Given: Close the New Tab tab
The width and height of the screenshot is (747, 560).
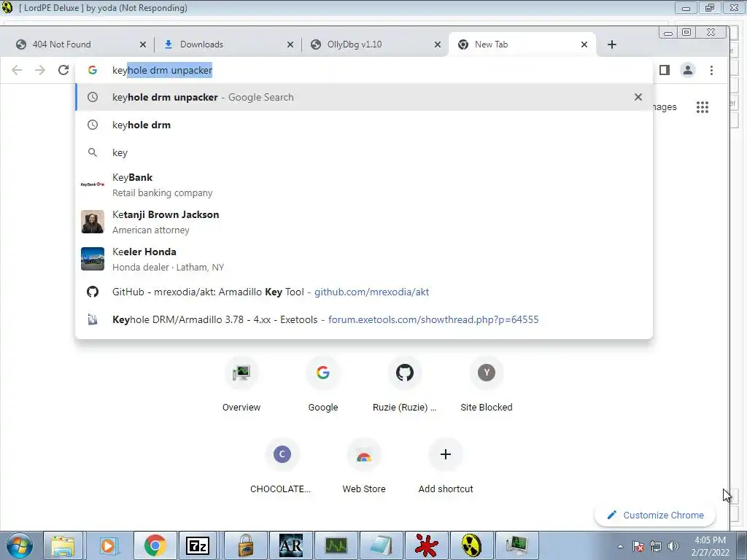Looking at the screenshot, I should 584,44.
